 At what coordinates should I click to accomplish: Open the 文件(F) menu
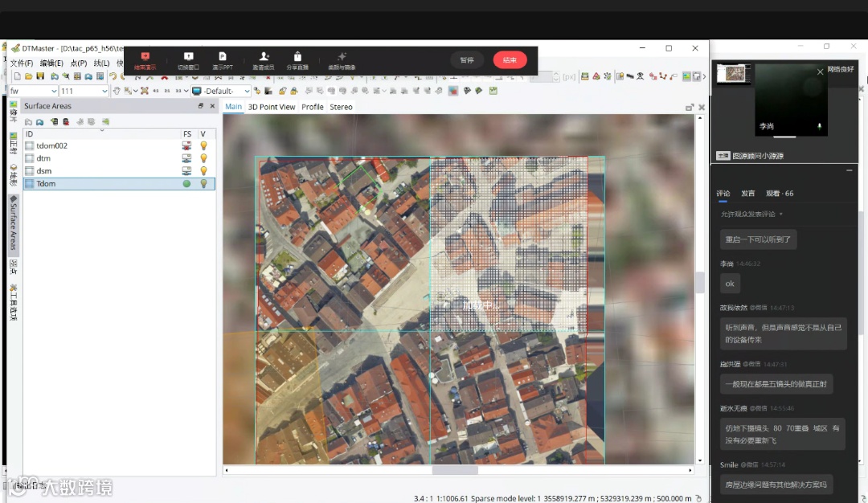tap(21, 63)
